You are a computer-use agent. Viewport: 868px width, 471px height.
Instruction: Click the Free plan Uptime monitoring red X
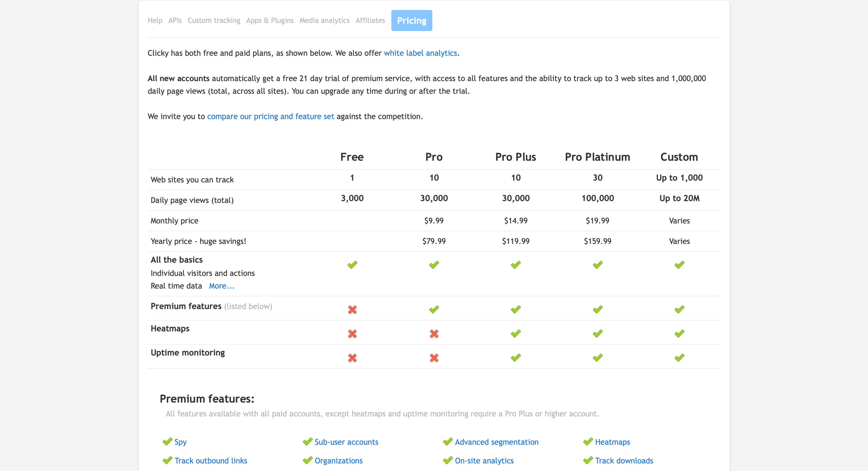coord(352,358)
